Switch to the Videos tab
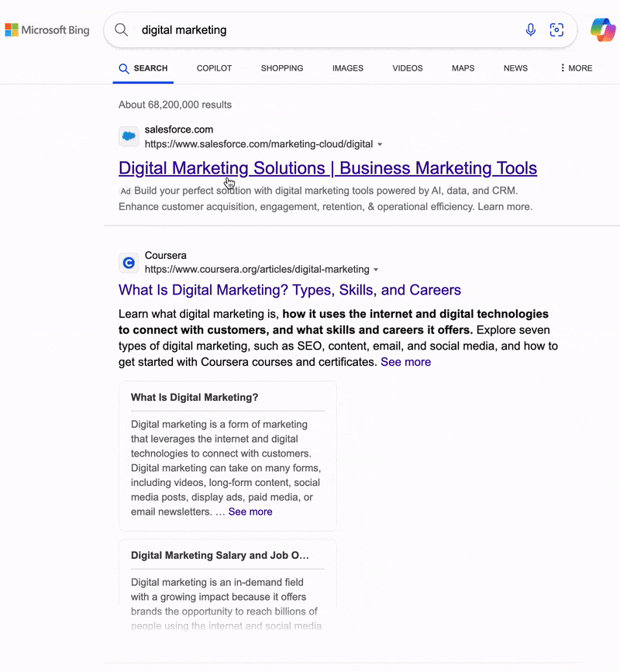The width and height of the screenshot is (620, 672). click(x=408, y=68)
